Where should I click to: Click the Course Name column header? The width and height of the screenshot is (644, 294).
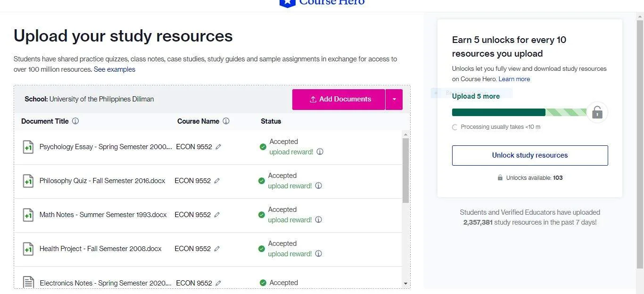198,121
